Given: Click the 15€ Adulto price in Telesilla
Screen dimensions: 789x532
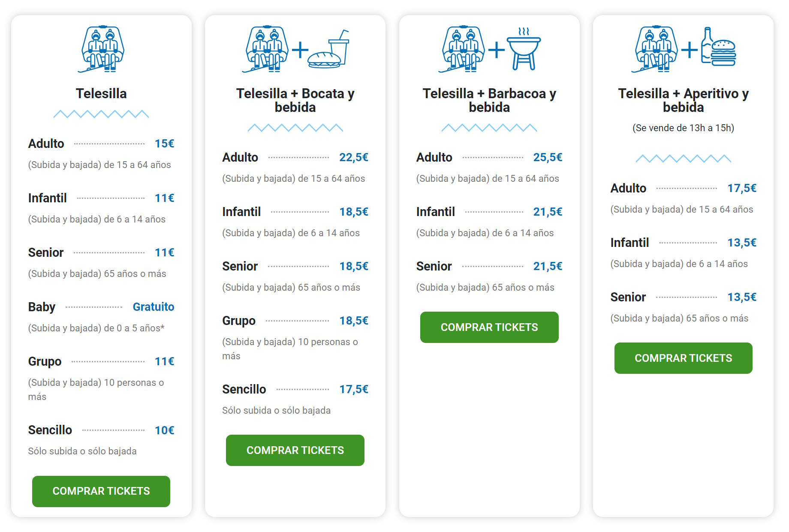Looking at the screenshot, I should pos(165,144).
